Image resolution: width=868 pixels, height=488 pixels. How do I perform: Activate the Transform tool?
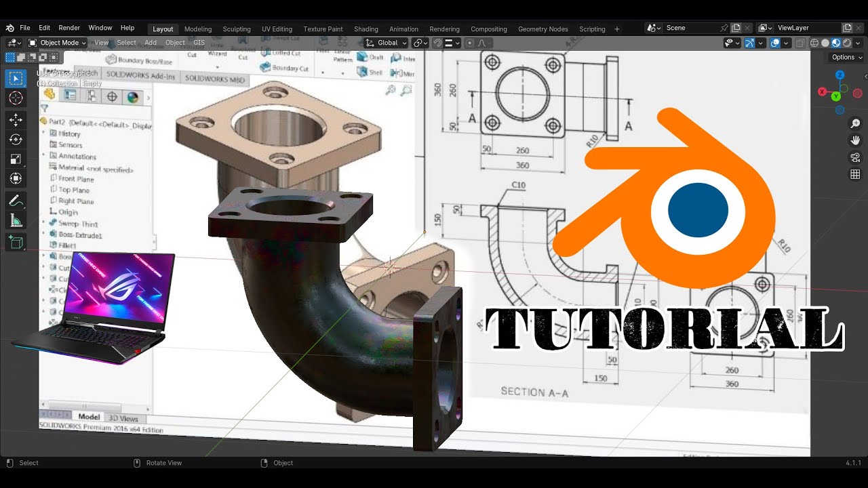[16, 179]
